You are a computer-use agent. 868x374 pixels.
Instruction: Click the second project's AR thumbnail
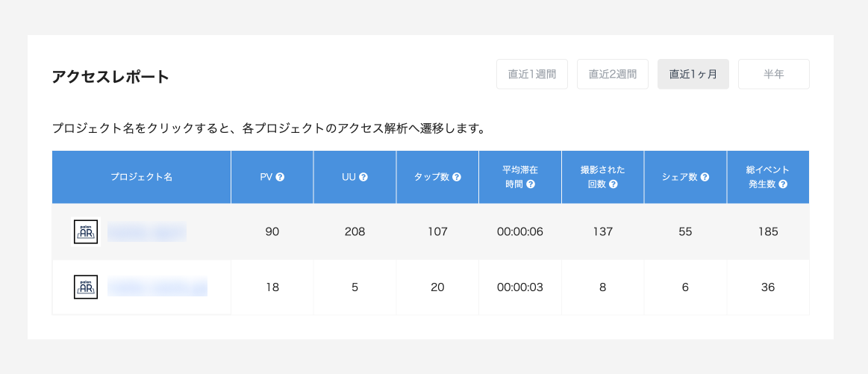coord(86,287)
